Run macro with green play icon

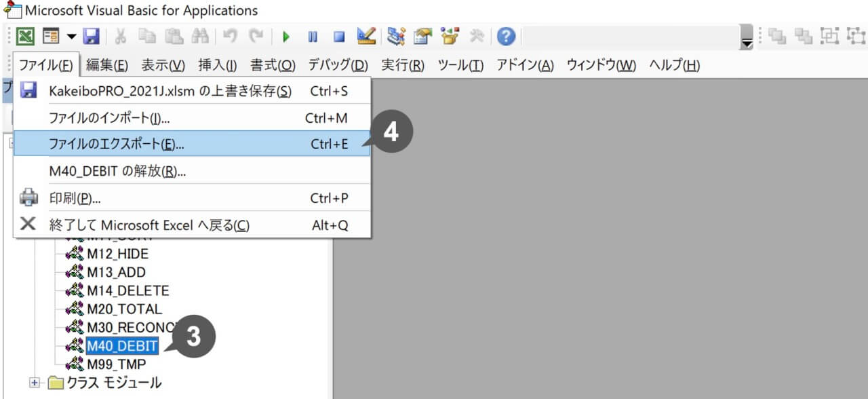[x=286, y=37]
